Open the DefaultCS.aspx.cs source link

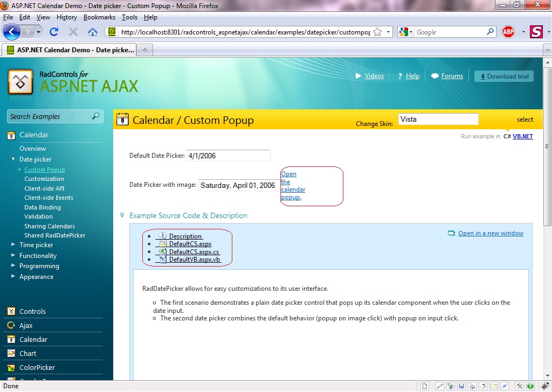coord(194,251)
